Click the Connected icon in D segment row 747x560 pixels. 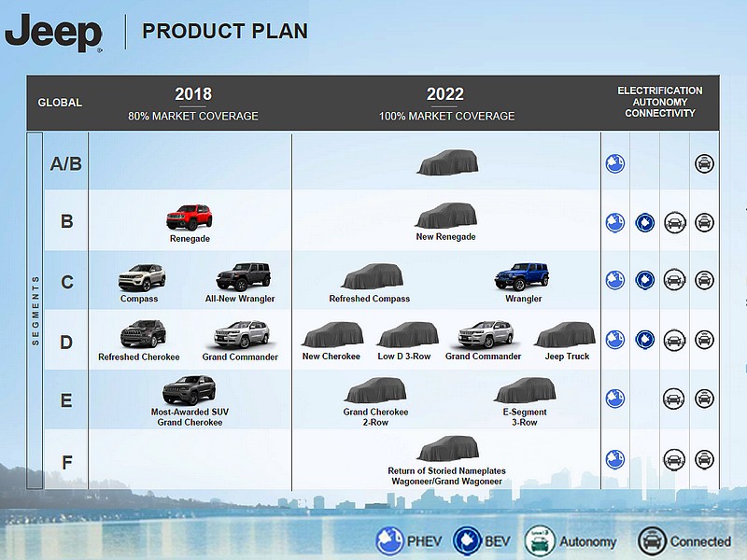[704, 340]
